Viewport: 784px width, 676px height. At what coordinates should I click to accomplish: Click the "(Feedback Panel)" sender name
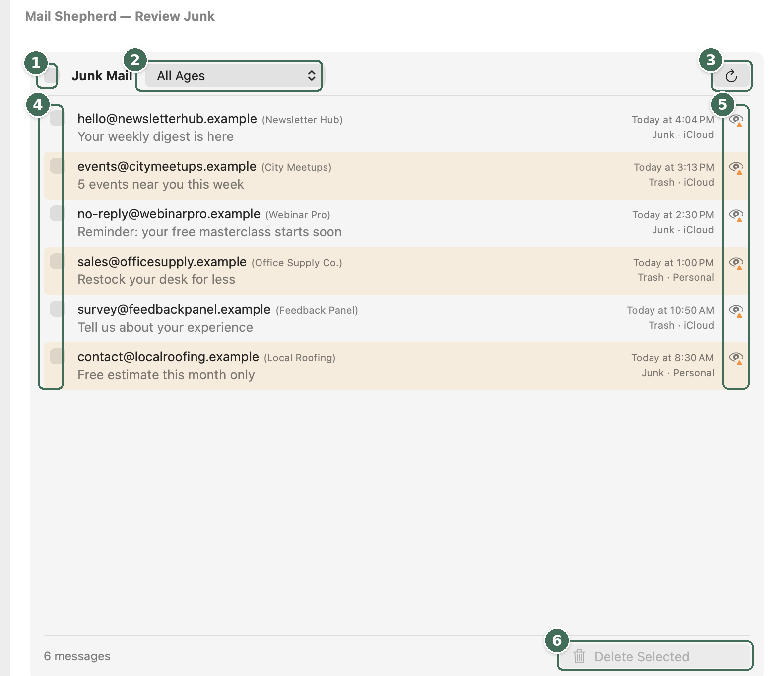[317, 310]
